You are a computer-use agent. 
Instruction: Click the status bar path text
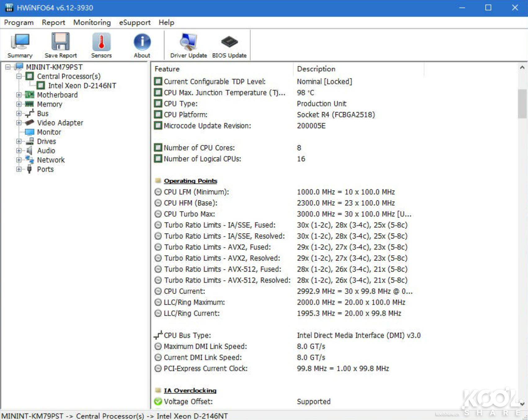tap(115, 416)
